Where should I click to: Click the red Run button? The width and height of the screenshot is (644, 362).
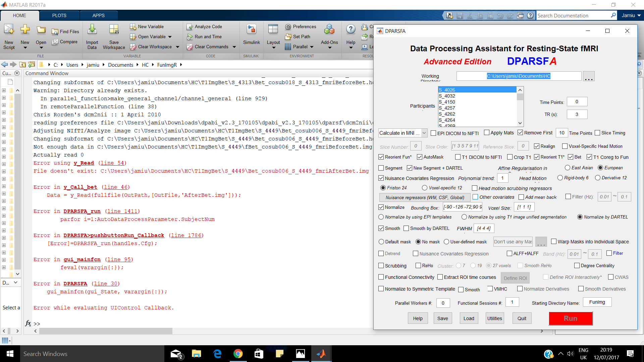coord(571,318)
